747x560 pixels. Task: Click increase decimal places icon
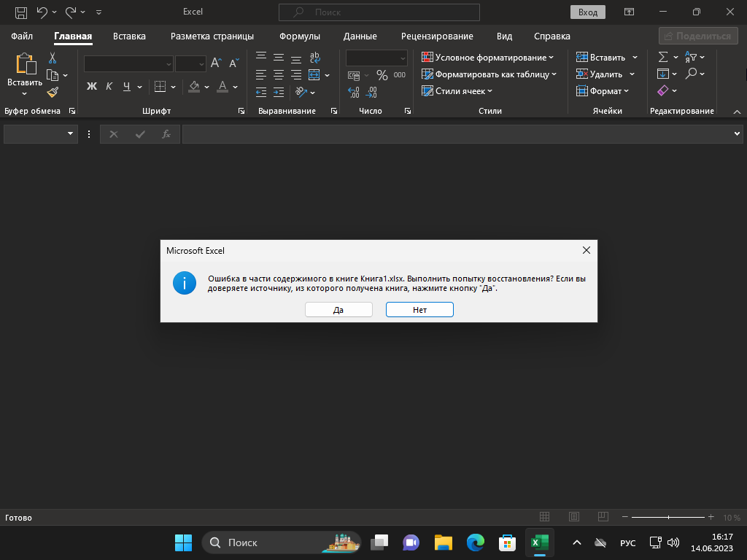point(354,93)
